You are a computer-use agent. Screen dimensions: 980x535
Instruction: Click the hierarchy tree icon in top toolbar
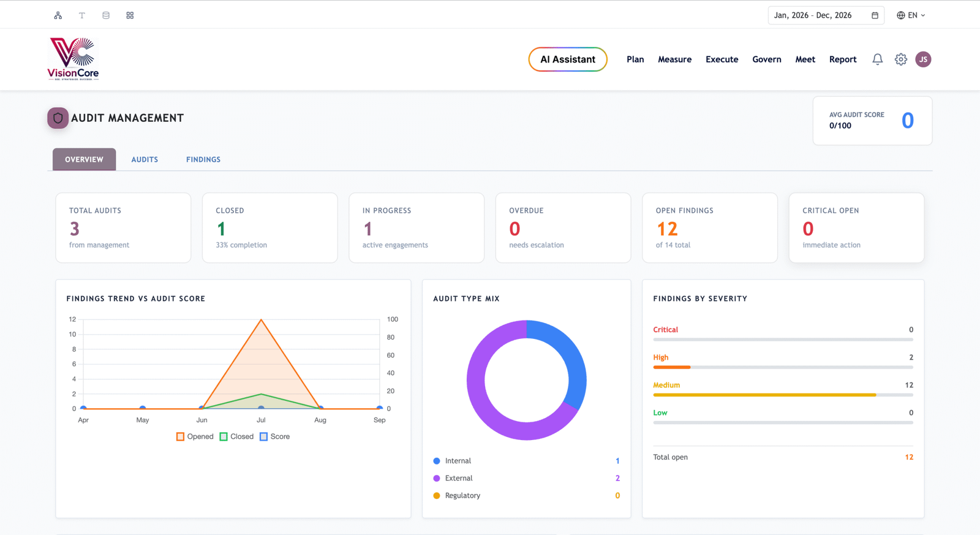(x=58, y=15)
